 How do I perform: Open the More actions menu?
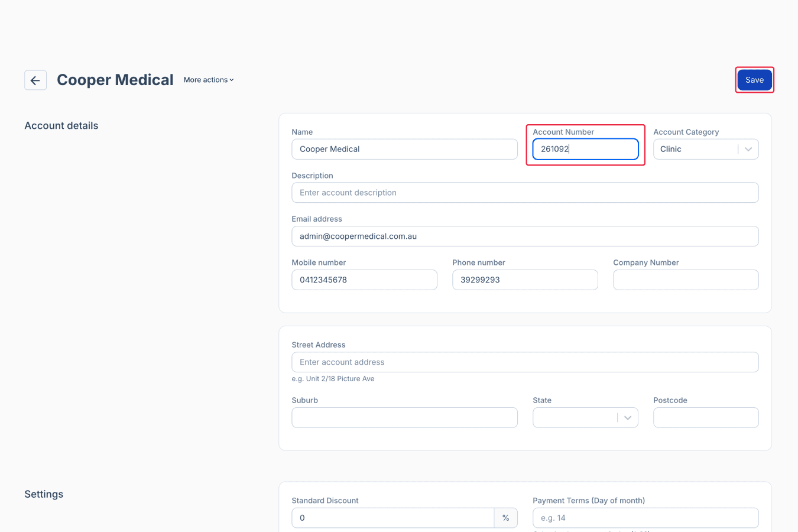(x=209, y=80)
